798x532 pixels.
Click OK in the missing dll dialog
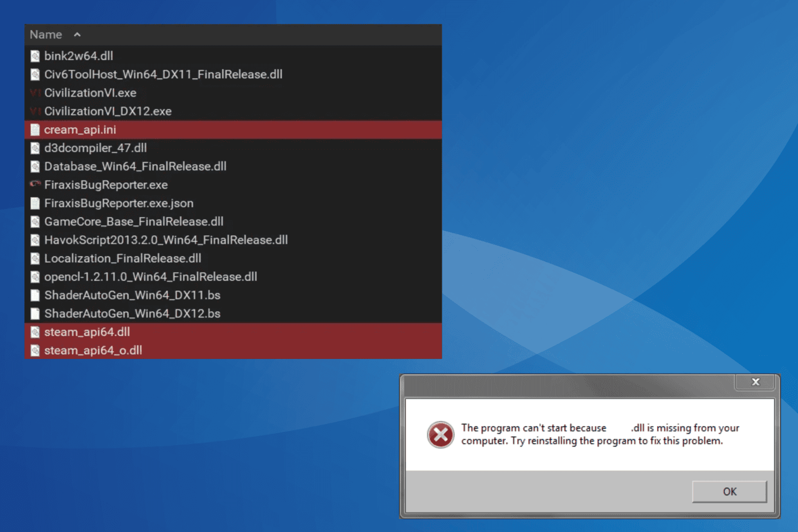tap(729, 491)
